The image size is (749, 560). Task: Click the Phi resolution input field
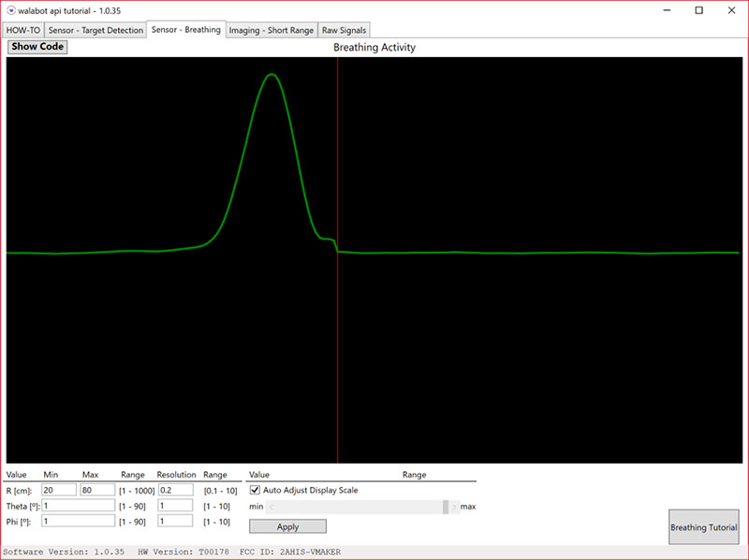point(175,521)
